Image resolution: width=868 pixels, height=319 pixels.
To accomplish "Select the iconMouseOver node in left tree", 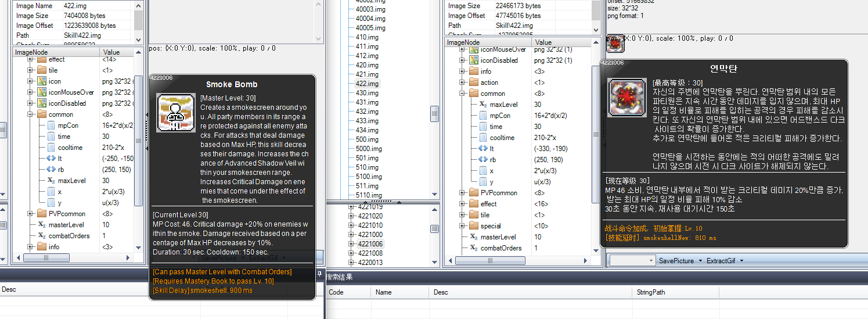I will (x=71, y=92).
